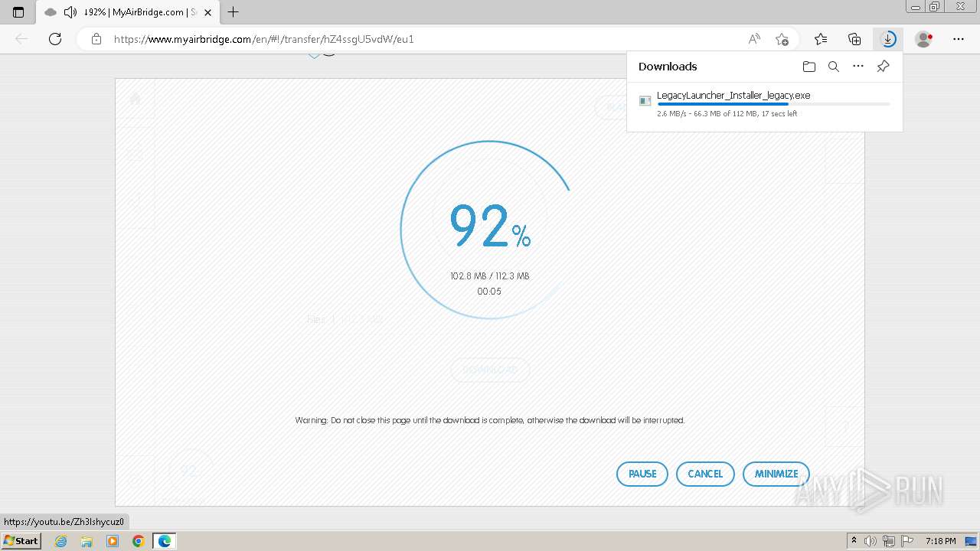The image size is (980, 551).
Task: Click the 92% circular progress indicator
Action: tap(489, 230)
